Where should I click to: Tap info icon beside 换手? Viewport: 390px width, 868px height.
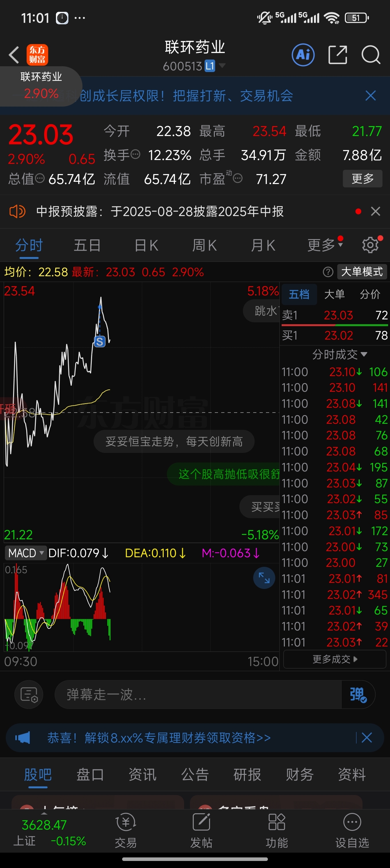(x=135, y=155)
